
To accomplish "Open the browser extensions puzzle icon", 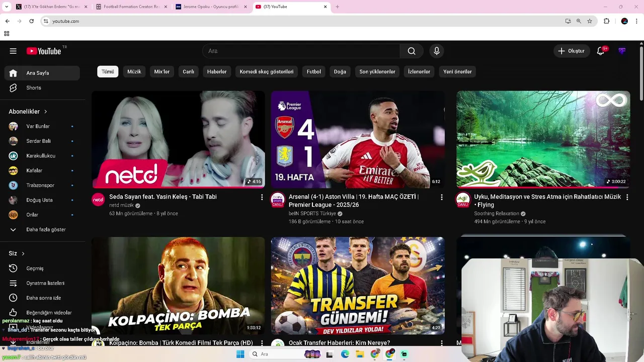I will click(x=606, y=21).
